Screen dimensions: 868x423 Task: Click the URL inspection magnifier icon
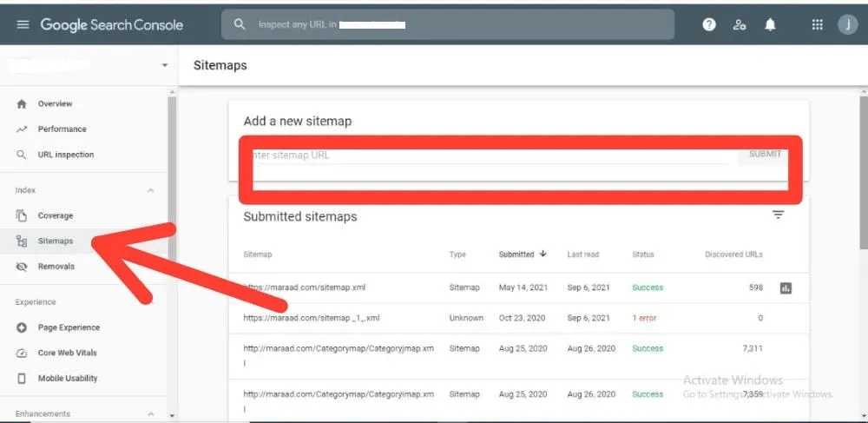click(22, 155)
